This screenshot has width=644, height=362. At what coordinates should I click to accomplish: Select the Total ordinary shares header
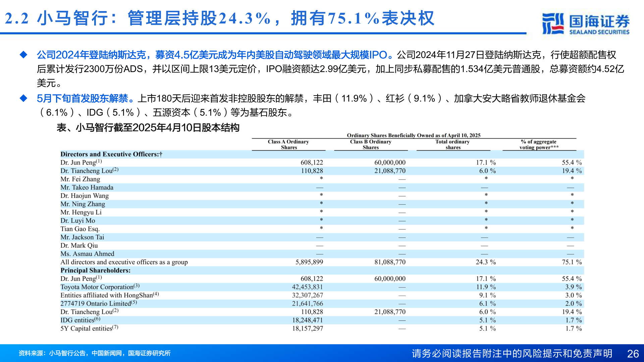(x=453, y=144)
